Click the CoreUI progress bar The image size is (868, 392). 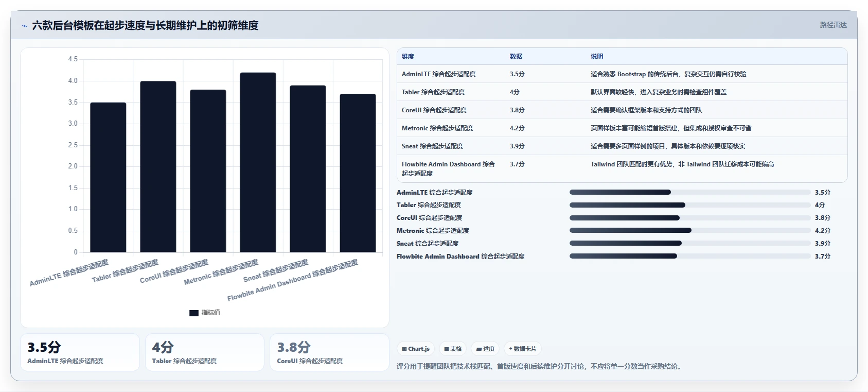click(690, 218)
